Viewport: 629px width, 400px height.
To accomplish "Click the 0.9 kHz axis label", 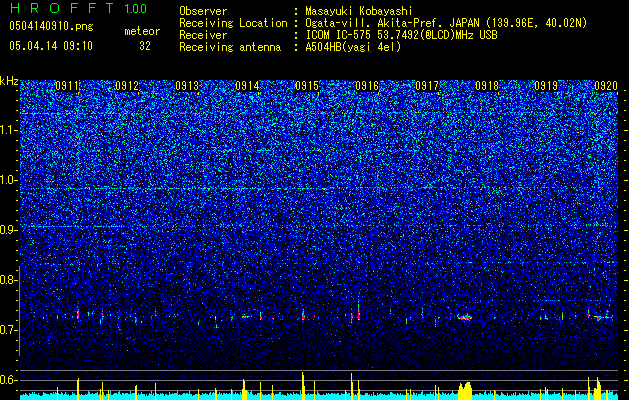I will click(x=8, y=230).
